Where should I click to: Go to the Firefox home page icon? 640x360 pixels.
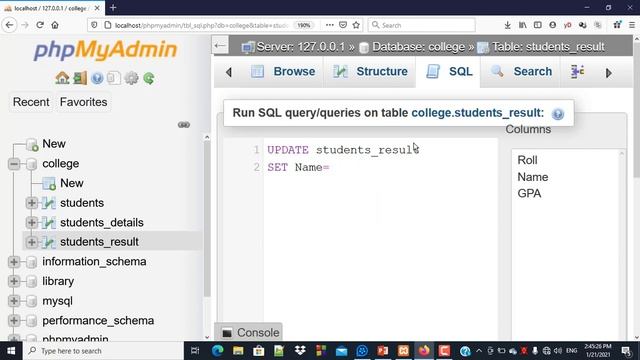[55, 25]
